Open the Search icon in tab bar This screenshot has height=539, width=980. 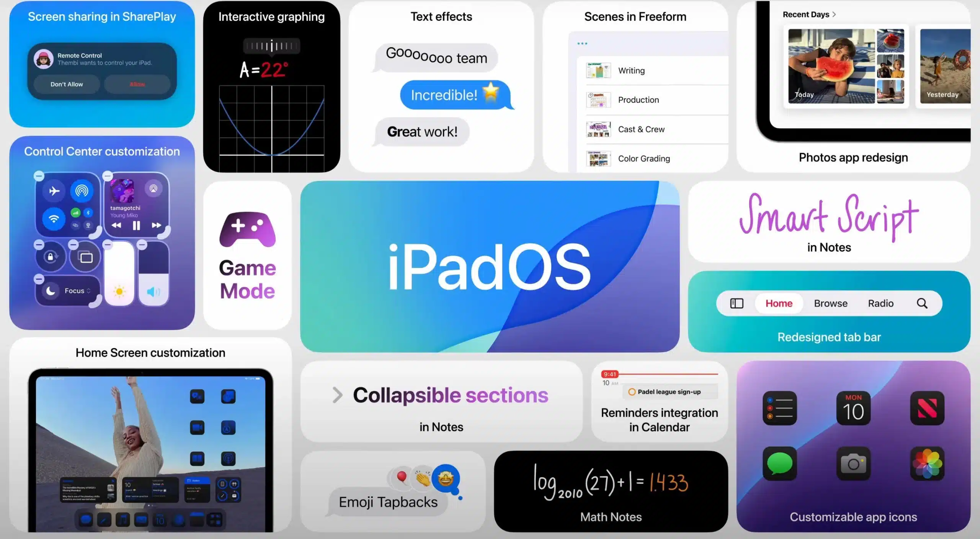922,303
